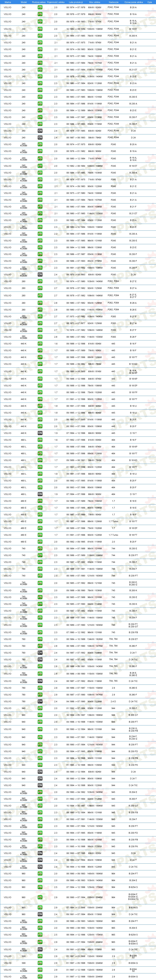Select the 1.7 Turbo body cell in the 480 E B 18 FT 88kW row
Viewport: 156px width, 980px height.
point(113,521)
